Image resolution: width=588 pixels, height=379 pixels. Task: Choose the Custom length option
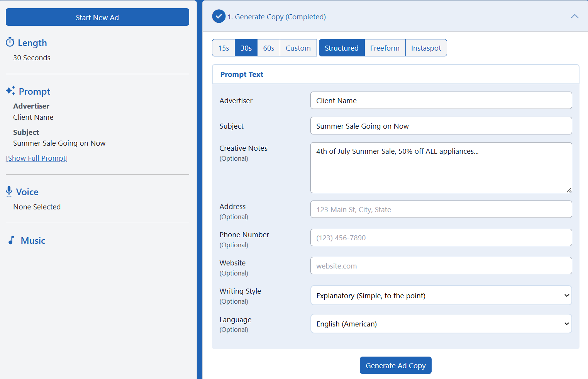tap(298, 48)
